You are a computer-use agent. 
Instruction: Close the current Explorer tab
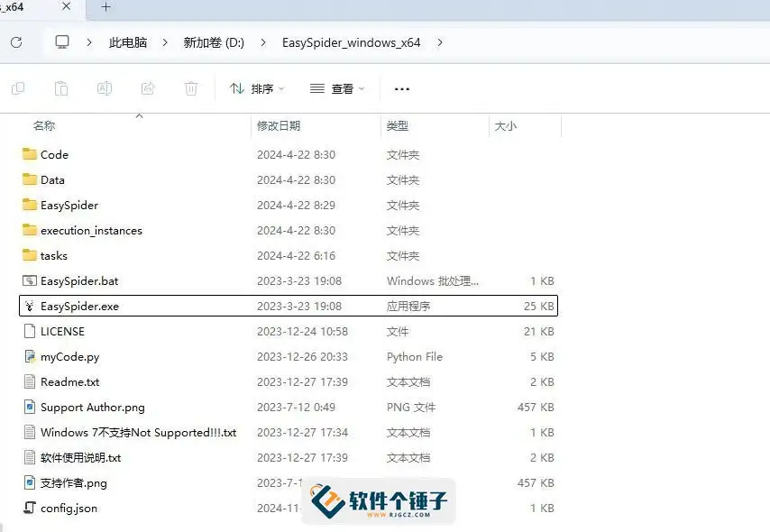(67, 6)
